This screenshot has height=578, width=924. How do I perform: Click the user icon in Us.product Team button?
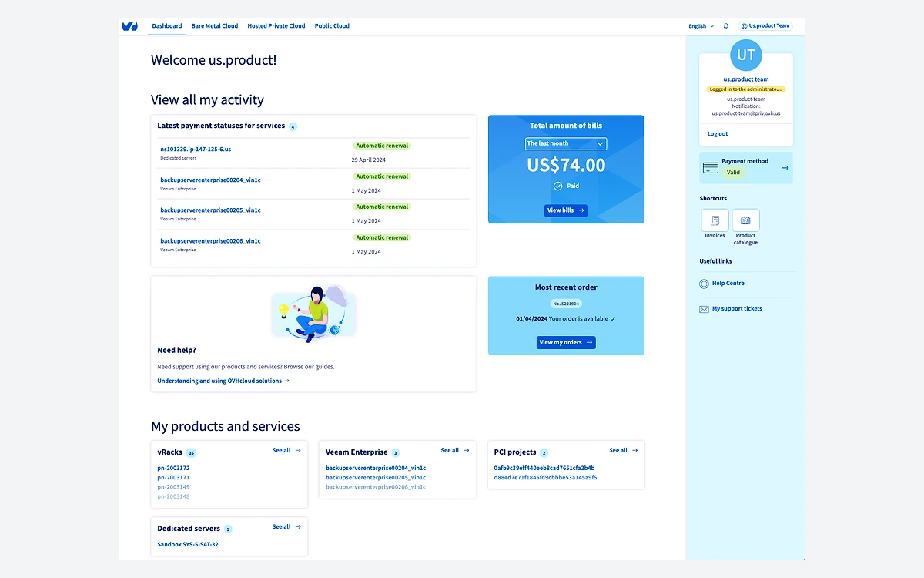[x=745, y=26]
